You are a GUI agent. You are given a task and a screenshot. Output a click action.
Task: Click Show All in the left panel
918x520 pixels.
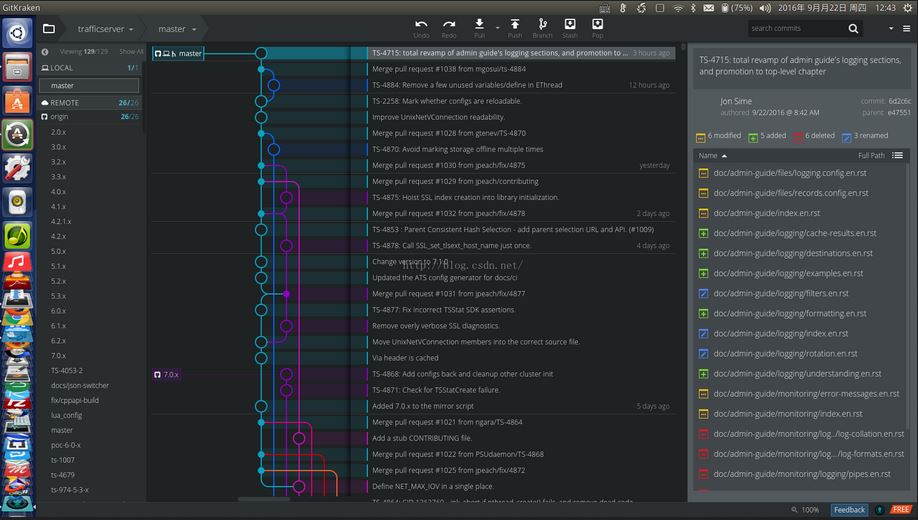131,52
